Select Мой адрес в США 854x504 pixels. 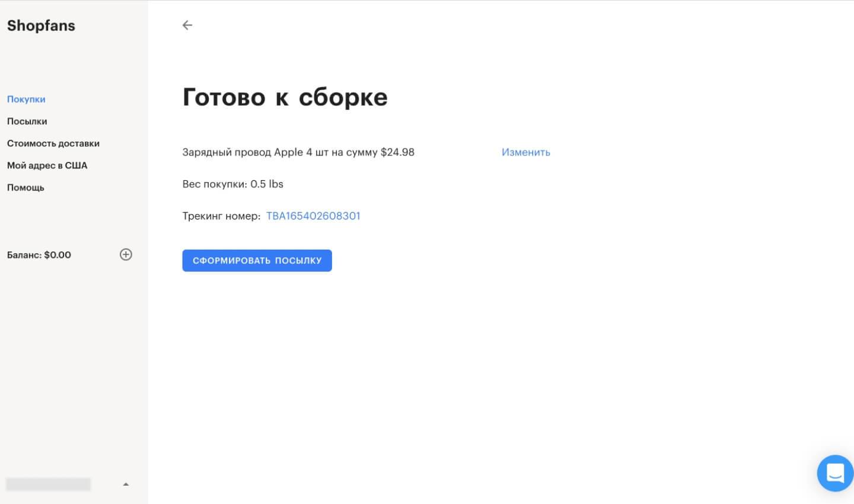click(47, 165)
